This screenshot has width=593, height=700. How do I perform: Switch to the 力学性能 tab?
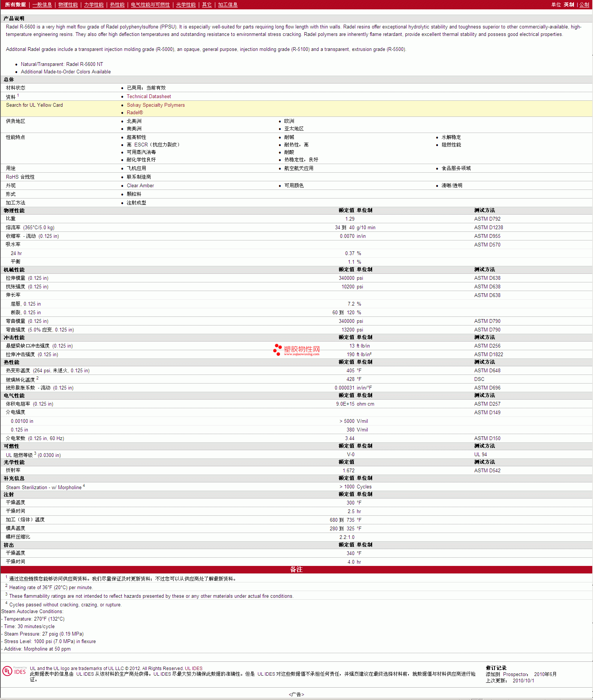click(94, 4)
